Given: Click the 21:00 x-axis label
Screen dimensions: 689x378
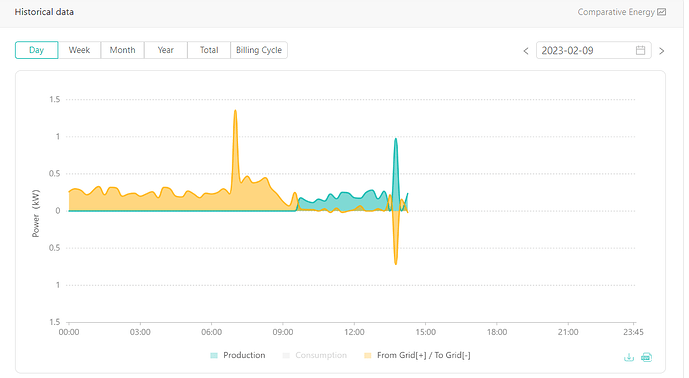Looking at the screenshot, I should click(x=568, y=332).
